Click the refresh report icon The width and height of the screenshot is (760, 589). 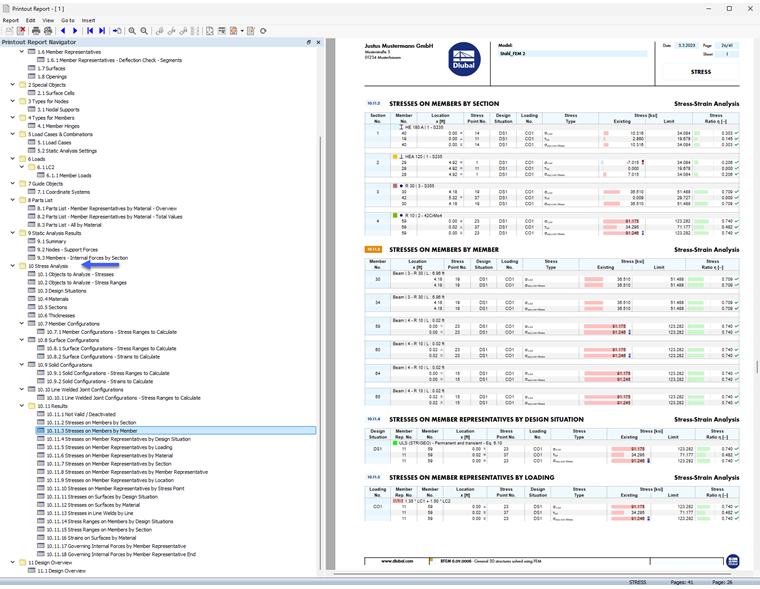tap(263, 31)
